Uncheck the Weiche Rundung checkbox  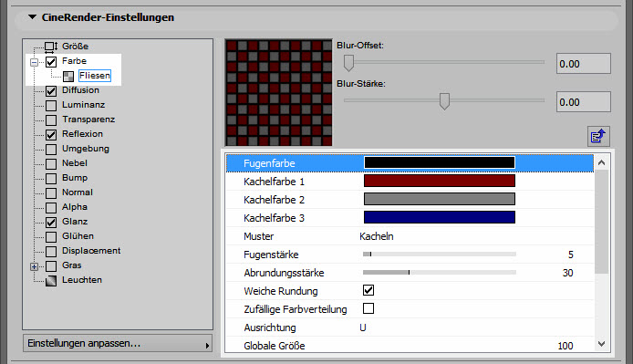point(368,290)
